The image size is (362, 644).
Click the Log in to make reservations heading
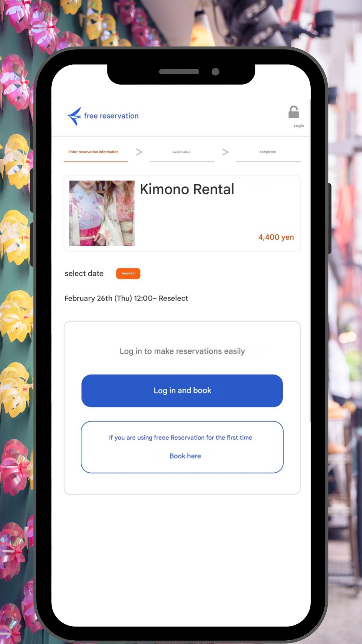tap(183, 351)
